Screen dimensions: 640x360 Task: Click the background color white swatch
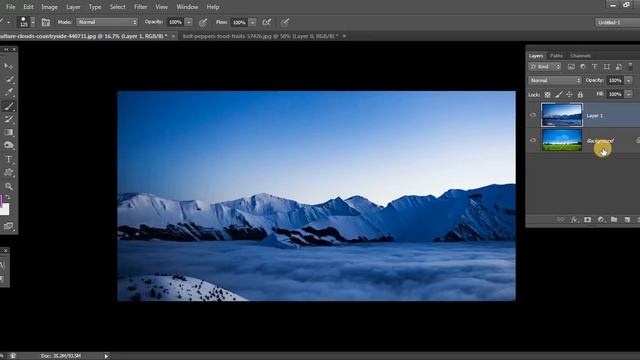click(x=4, y=209)
